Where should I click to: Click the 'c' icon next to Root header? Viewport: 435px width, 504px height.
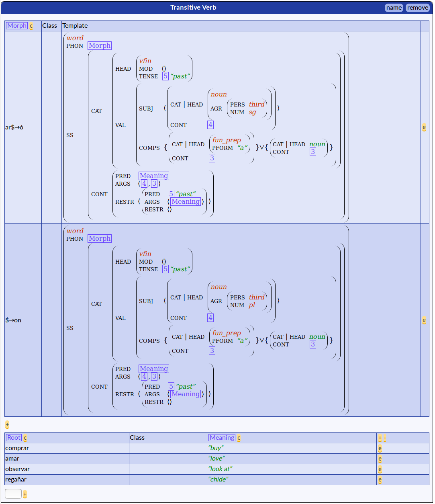pos(25,438)
